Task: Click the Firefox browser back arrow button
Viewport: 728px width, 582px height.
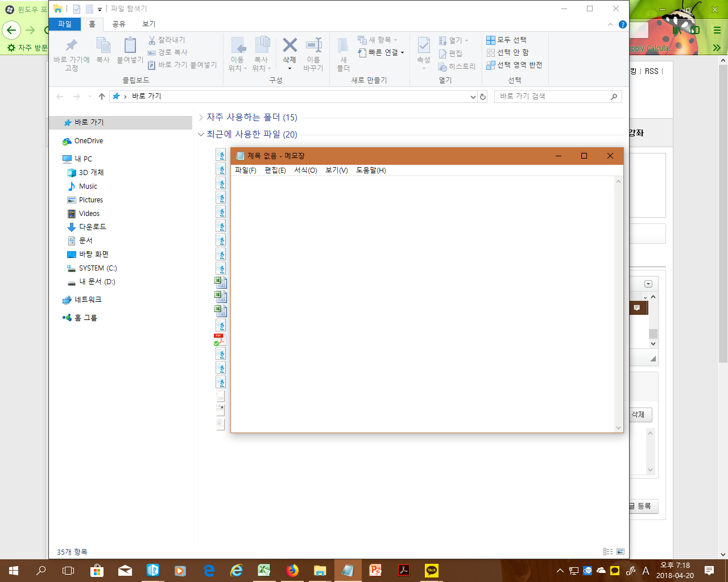Action: click(11, 30)
